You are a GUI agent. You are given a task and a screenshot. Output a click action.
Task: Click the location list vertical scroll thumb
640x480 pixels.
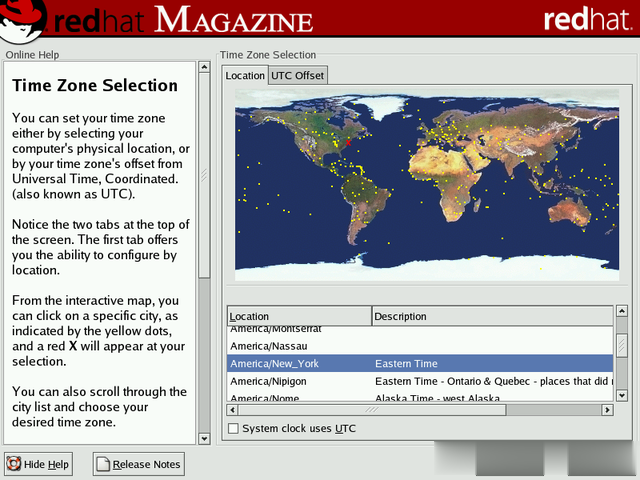coord(622,345)
